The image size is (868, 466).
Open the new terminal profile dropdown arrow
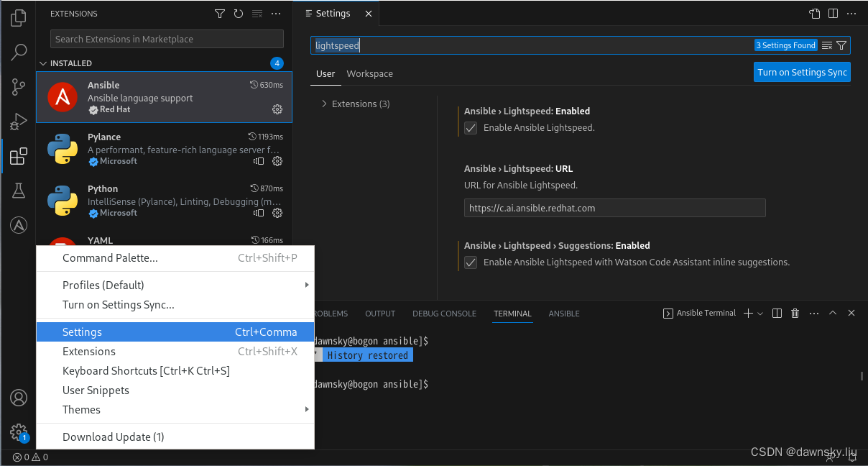(x=760, y=313)
